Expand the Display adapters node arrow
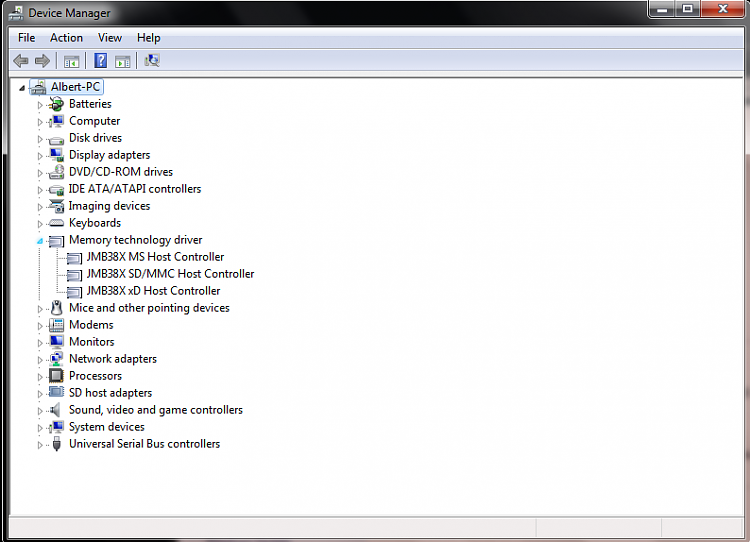750x542 pixels. pos(40,156)
